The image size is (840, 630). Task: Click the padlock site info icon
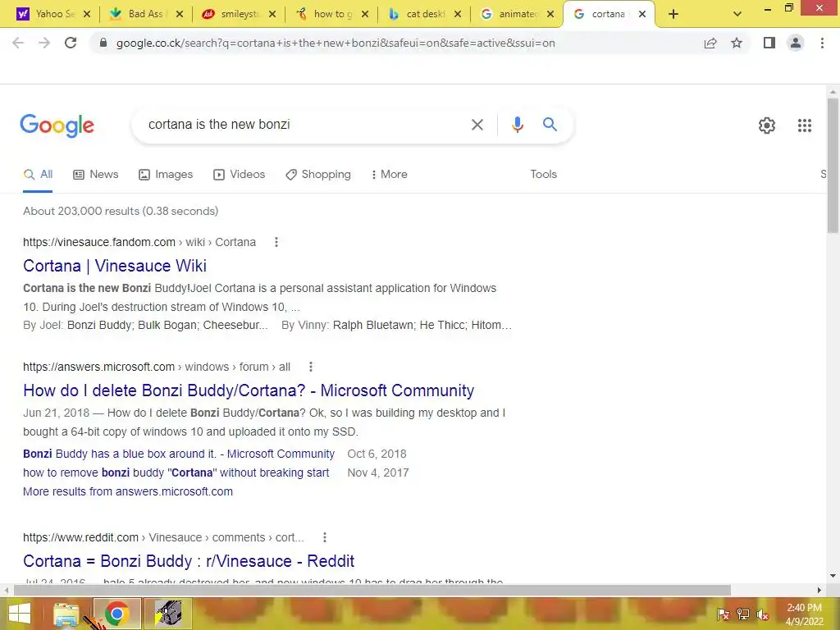pyautogui.click(x=103, y=43)
